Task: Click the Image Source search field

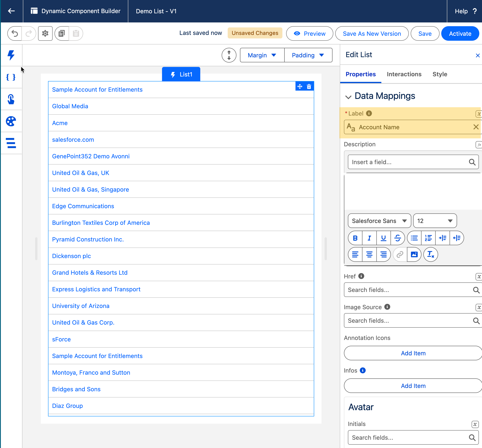Action: (413, 321)
